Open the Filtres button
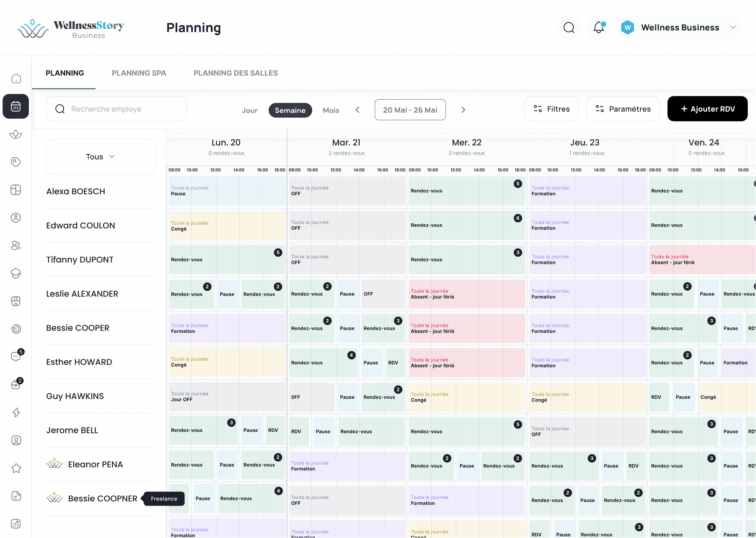 coord(551,109)
